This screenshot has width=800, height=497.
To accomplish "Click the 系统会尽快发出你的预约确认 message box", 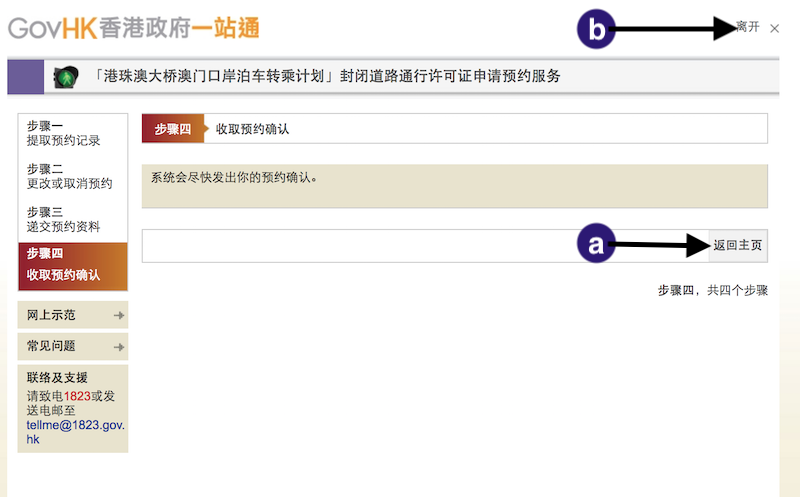I will (454, 186).
